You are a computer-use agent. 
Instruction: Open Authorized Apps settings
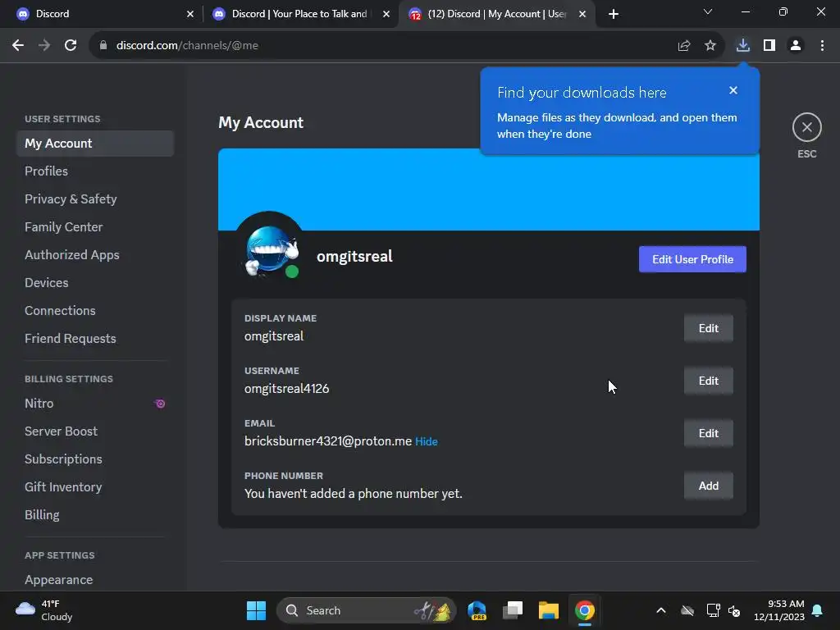coord(95,255)
